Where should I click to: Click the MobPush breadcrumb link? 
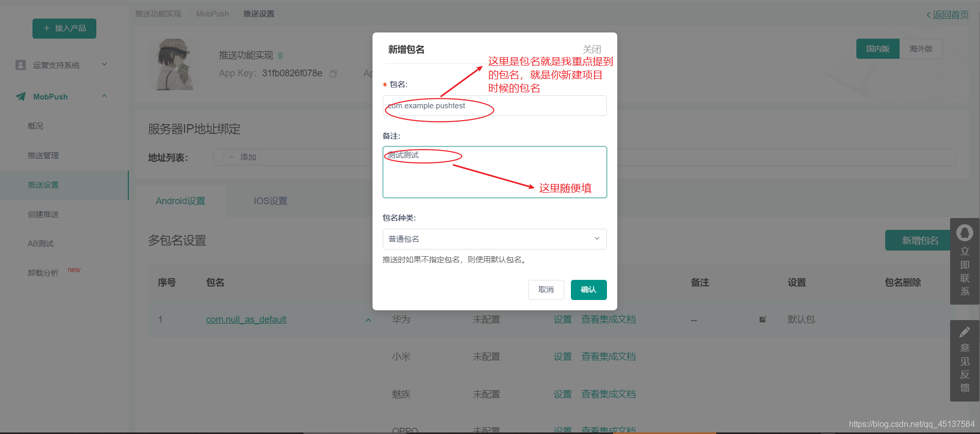[212, 14]
